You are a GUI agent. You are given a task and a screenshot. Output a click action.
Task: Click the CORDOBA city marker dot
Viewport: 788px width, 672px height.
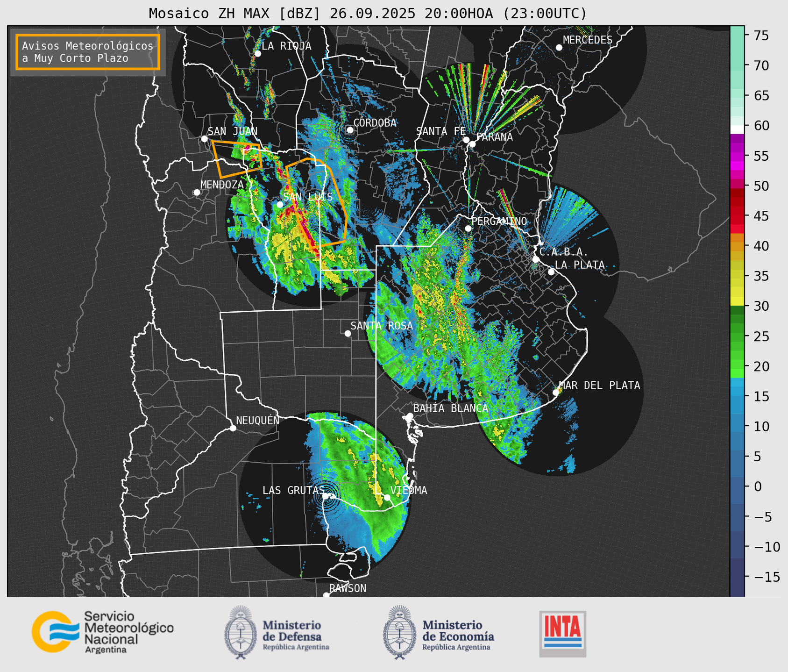click(x=350, y=130)
